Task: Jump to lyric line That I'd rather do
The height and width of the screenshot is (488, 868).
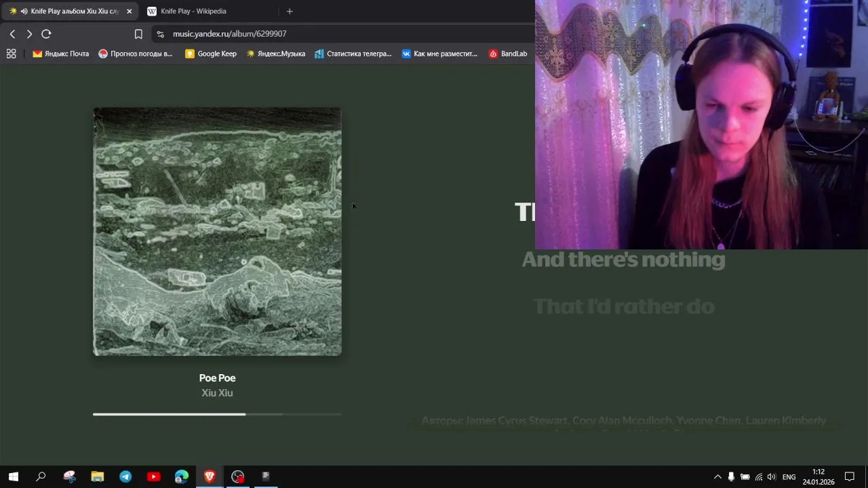Action: point(623,306)
